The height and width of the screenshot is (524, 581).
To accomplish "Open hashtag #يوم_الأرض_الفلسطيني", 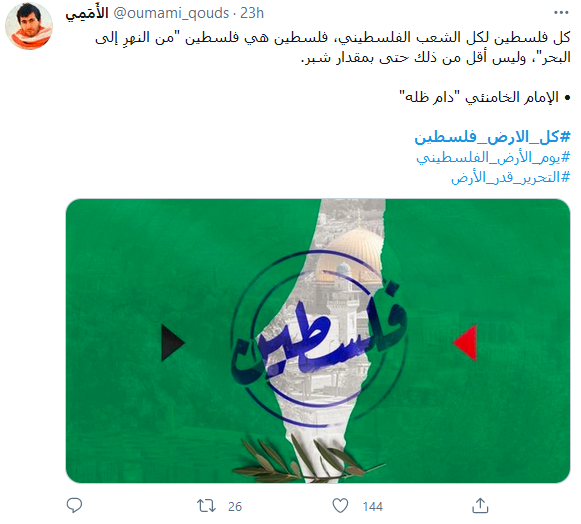I will pyautogui.click(x=493, y=157).
